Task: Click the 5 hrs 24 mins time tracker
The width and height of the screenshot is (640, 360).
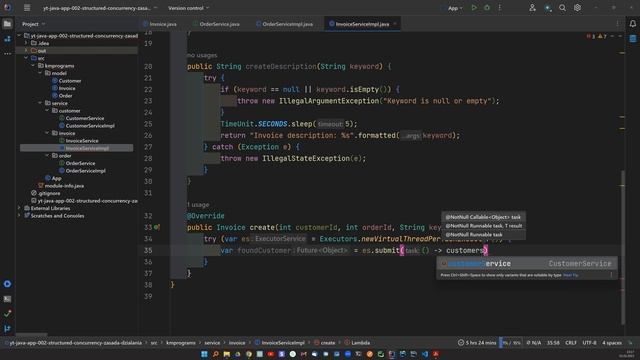Action: point(476,343)
